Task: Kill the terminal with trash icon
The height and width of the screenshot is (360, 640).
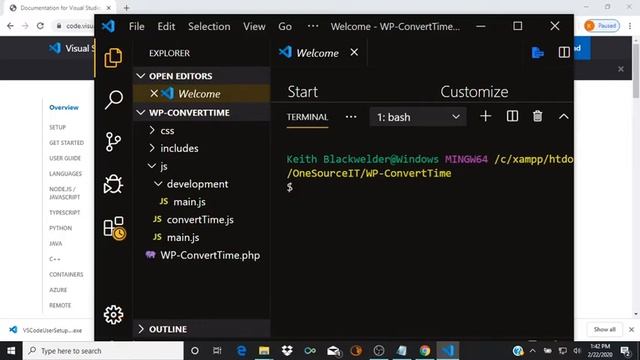Action: tap(538, 116)
